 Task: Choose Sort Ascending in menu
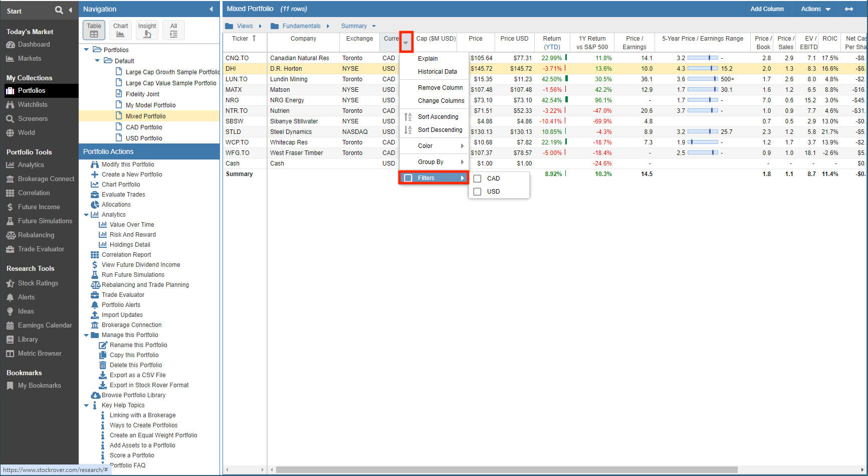(x=434, y=117)
